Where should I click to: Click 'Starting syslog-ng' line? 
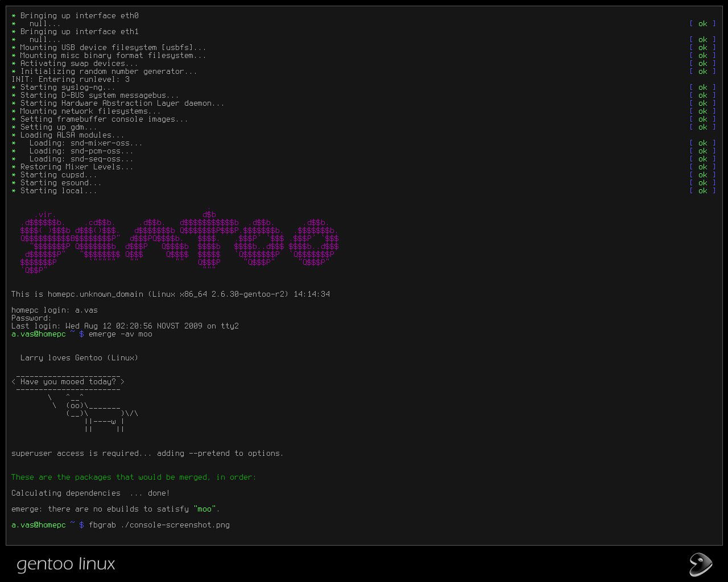64,88
